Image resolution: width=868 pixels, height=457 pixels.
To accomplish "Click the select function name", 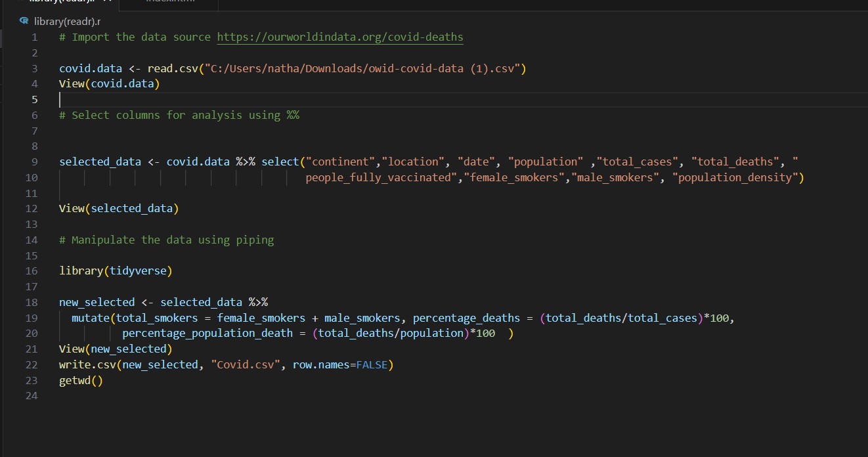I will click(280, 162).
